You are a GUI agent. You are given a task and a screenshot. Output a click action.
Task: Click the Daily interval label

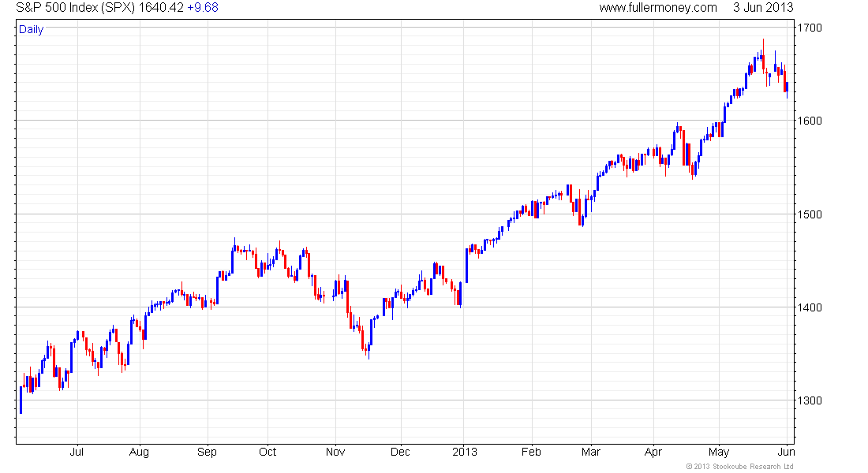(31, 29)
